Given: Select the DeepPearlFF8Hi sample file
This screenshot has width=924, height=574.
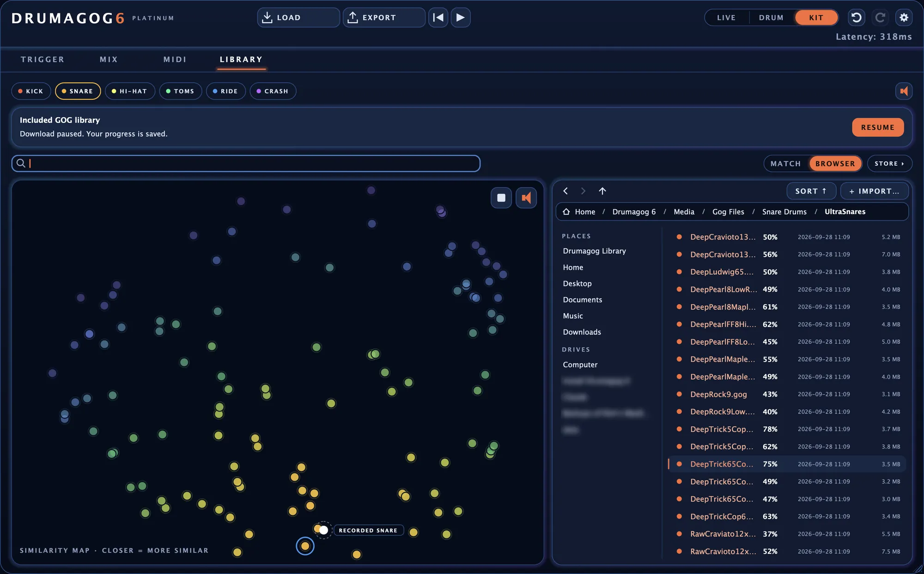Looking at the screenshot, I should 787,324.
